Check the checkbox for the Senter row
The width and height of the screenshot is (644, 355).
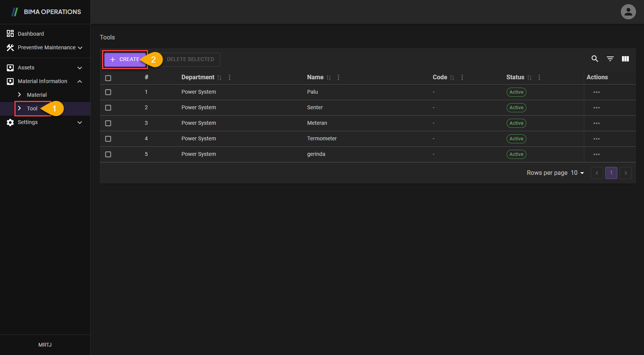108,107
